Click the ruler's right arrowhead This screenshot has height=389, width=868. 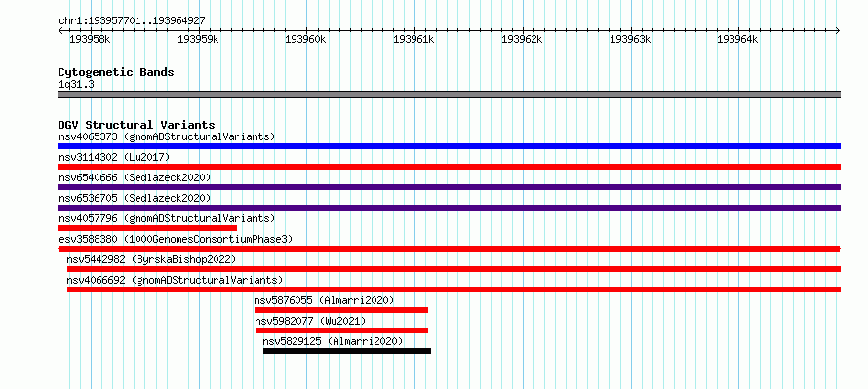pos(838,30)
